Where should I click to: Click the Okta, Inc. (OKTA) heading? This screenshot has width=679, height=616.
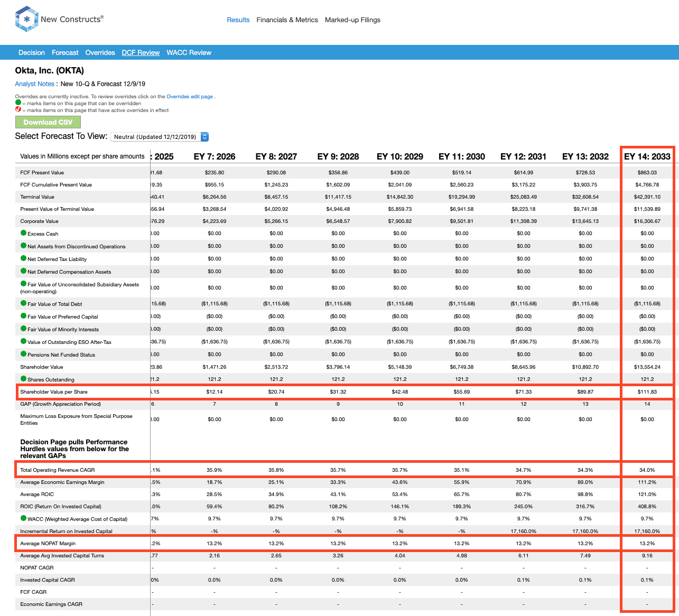click(x=50, y=71)
